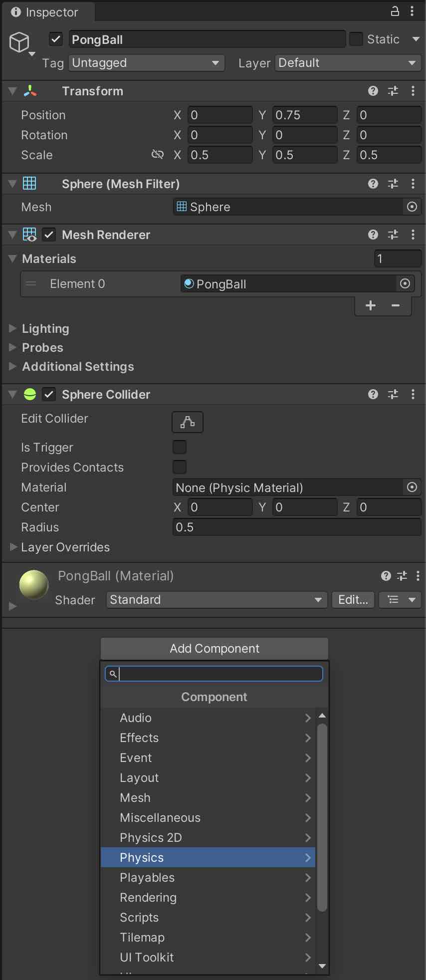Viewport: 426px width, 980px height.
Task: Enable the Static checkbox
Action: coord(356,39)
